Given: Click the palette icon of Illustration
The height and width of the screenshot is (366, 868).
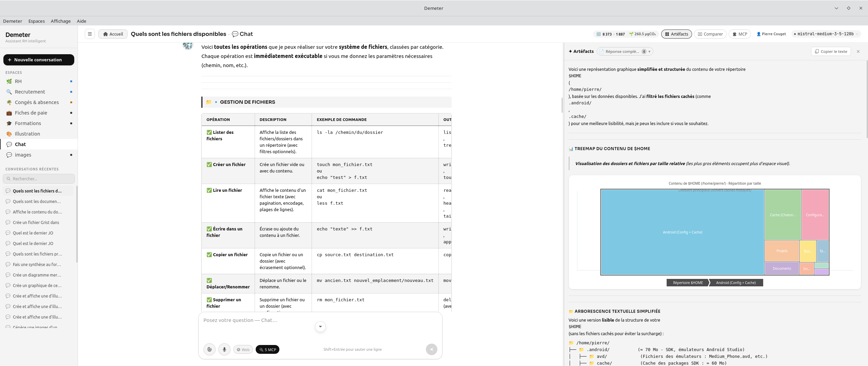Looking at the screenshot, I should coord(9,134).
